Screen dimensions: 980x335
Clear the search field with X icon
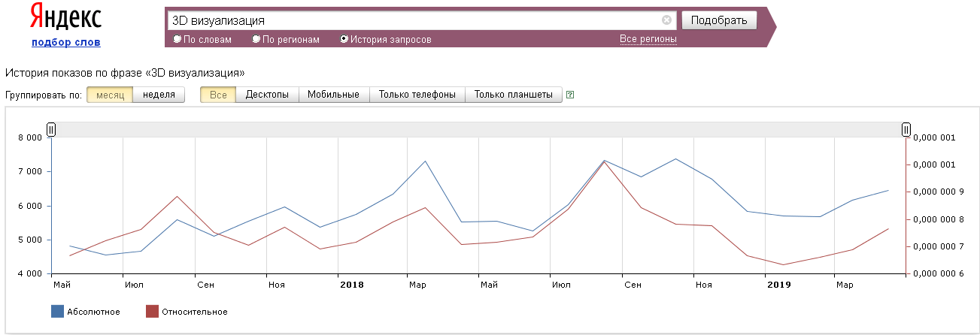tap(666, 20)
